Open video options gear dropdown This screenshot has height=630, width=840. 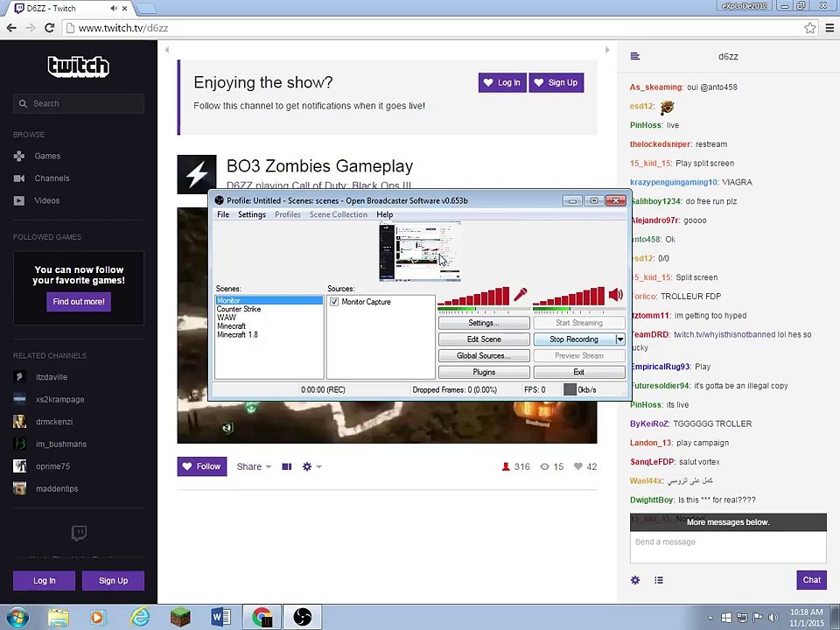pos(311,466)
